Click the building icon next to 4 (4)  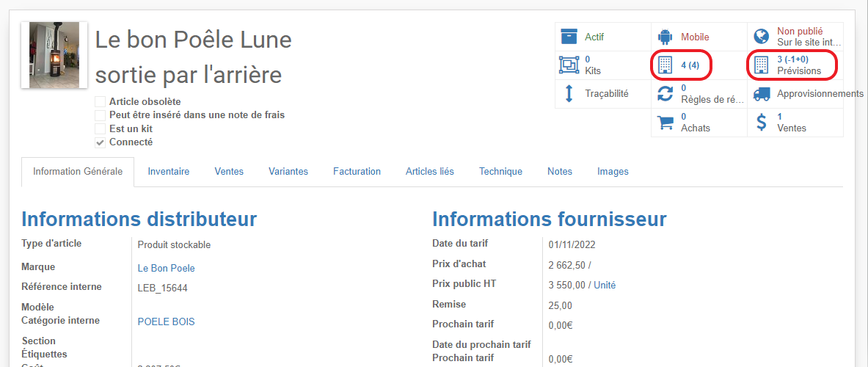(665, 65)
